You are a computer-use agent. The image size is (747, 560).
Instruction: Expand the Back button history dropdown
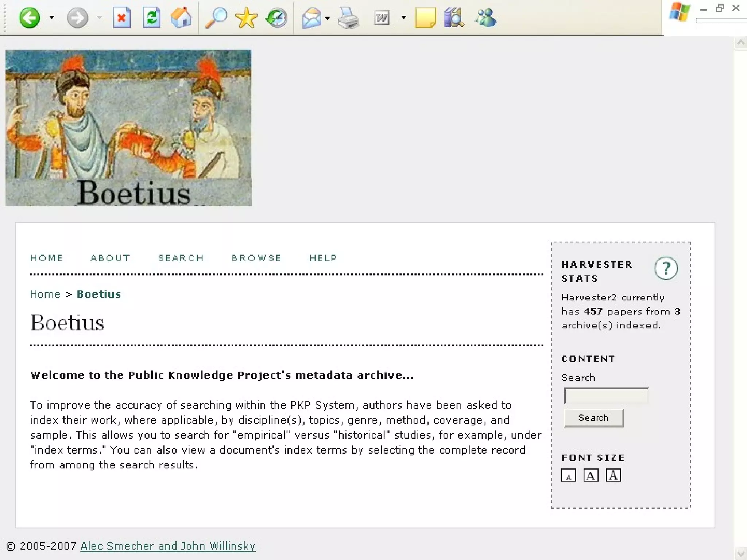point(52,17)
